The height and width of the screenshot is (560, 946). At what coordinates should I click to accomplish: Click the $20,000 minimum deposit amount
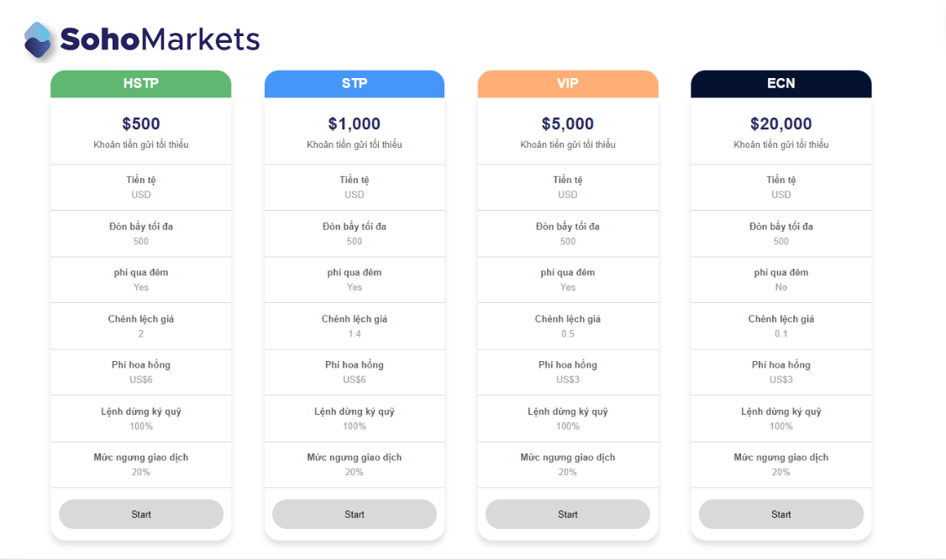point(781,124)
